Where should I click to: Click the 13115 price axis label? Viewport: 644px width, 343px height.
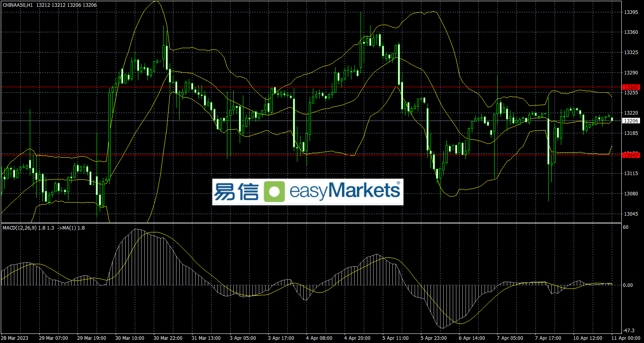[x=631, y=173]
